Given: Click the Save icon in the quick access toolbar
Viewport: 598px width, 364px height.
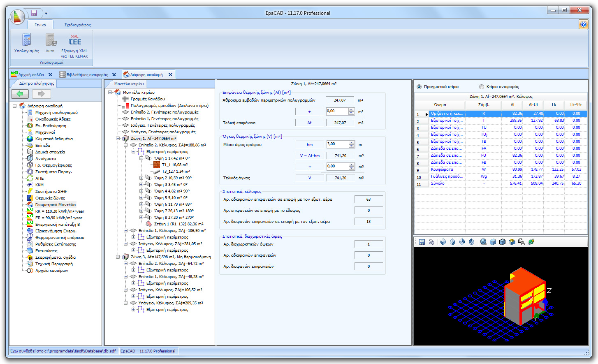Looking at the screenshot, I should (34, 13).
